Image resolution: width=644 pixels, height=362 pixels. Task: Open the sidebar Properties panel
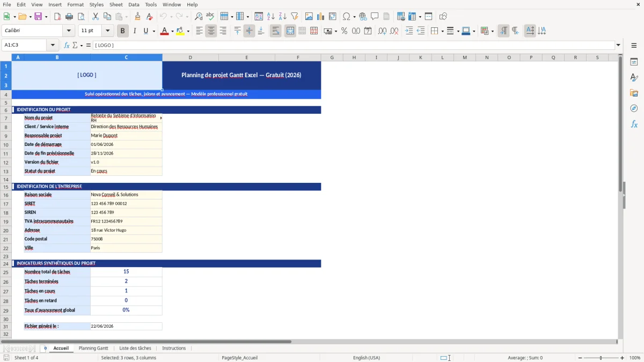[634, 62]
